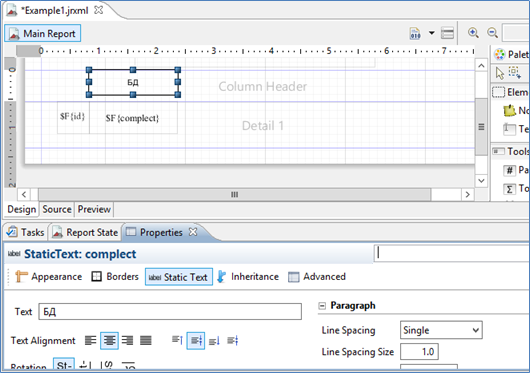The height and width of the screenshot is (373, 530).
Task: Click the horizontal scrollbar of the design canvas
Action: (235, 195)
